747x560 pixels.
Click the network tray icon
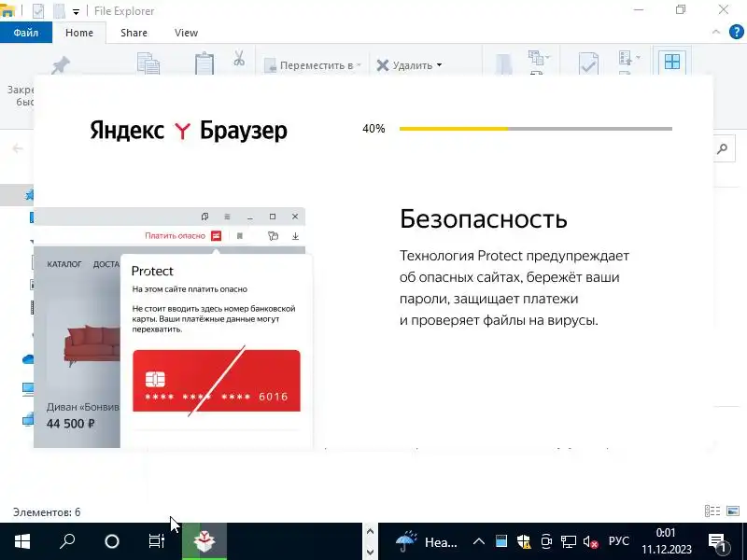coord(568,541)
